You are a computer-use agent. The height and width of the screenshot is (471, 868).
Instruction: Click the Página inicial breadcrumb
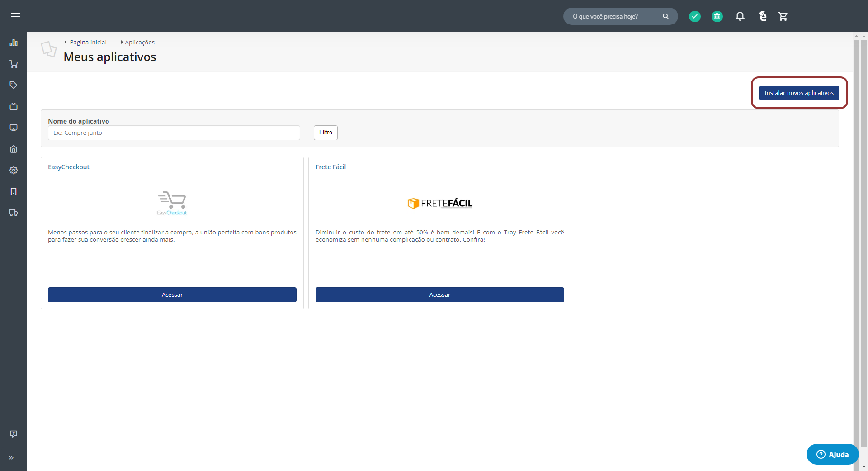click(88, 42)
